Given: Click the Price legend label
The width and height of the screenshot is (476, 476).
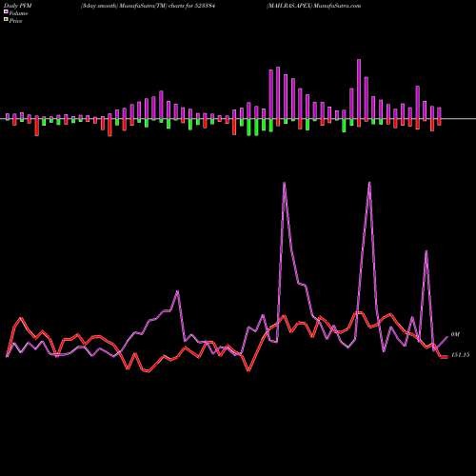Looking at the screenshot, I should (x=16, y=21).
